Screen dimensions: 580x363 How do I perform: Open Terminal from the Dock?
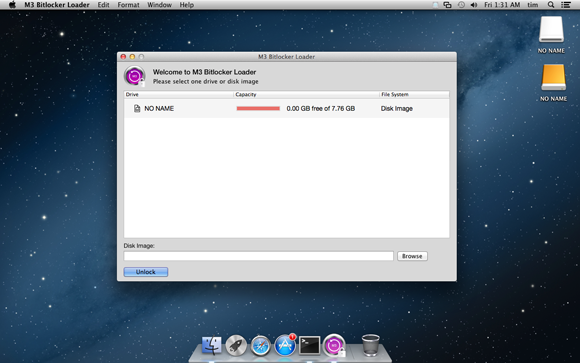point(310,345)
